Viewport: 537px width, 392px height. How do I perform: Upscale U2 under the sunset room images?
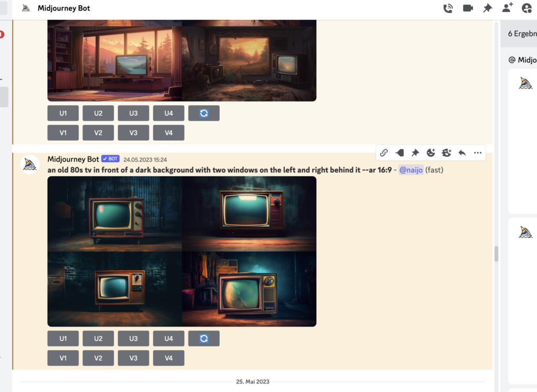[98, 113]
